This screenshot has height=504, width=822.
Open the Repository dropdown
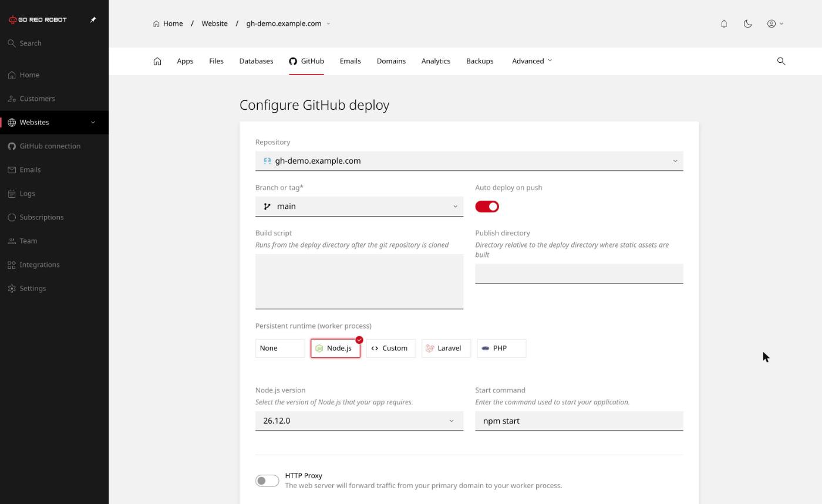[x=469, y=161]
